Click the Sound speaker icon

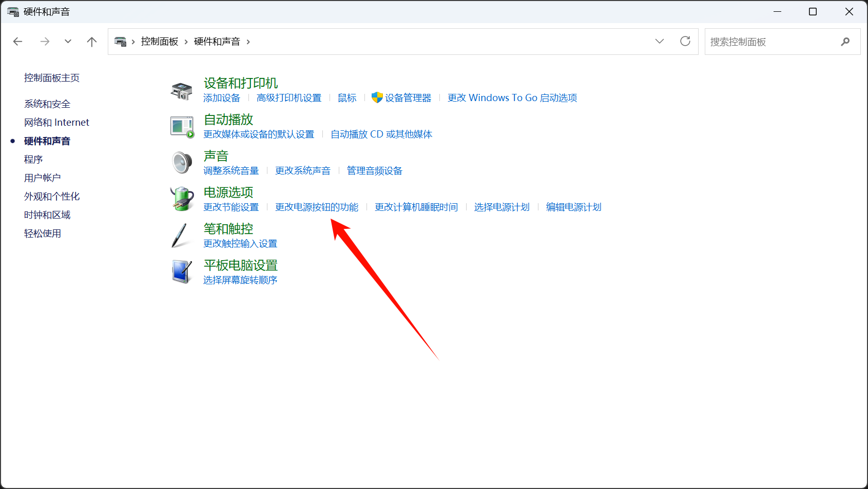pyautogui.click(x=182, y=163)
